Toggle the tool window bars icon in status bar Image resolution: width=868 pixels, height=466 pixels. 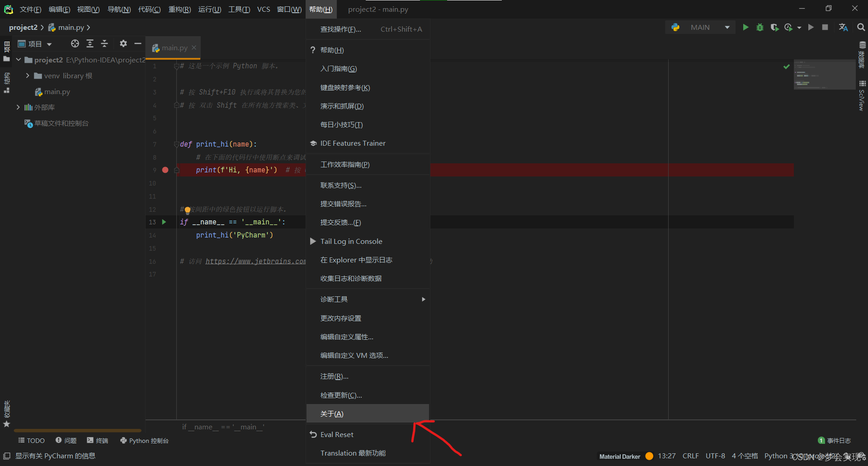coord(7,456)
